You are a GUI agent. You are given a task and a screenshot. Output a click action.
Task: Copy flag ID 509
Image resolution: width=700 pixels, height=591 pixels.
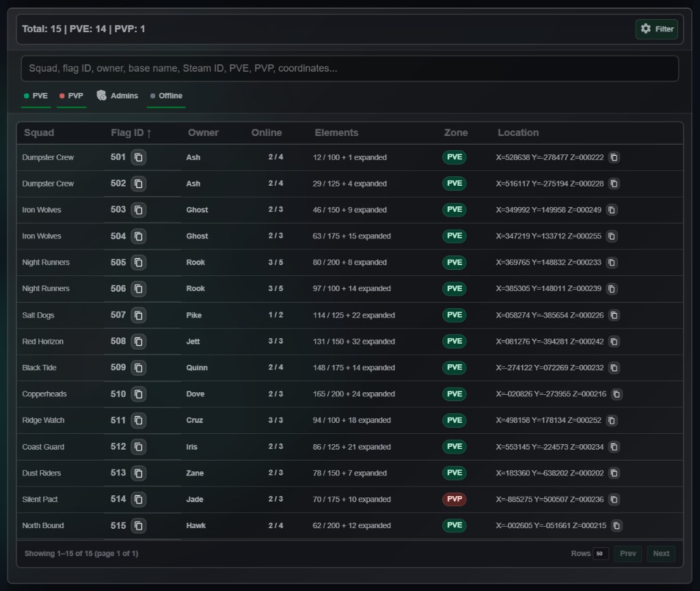138,368
